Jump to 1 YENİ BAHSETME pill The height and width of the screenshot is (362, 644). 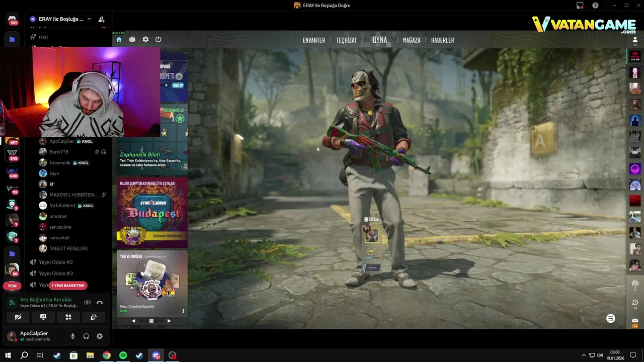pos(68,286)
